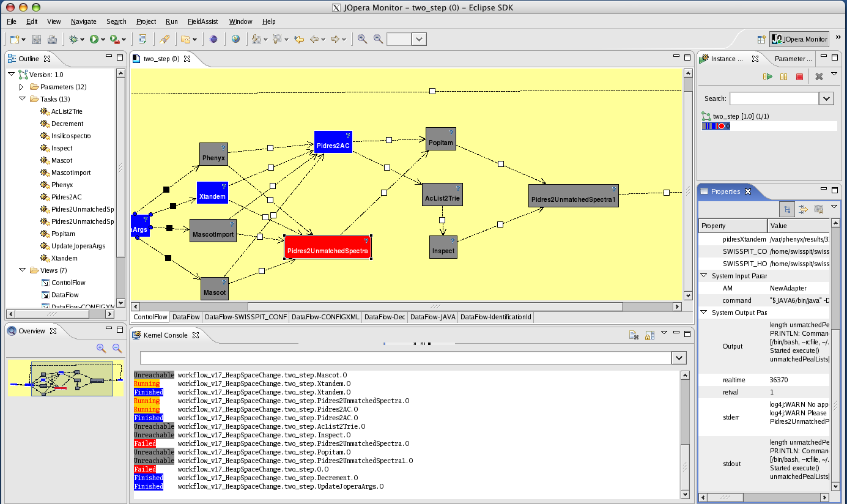Click the Show Advanced Properties icon
Viewport: 847px width, 504px height.
[804, 209]
